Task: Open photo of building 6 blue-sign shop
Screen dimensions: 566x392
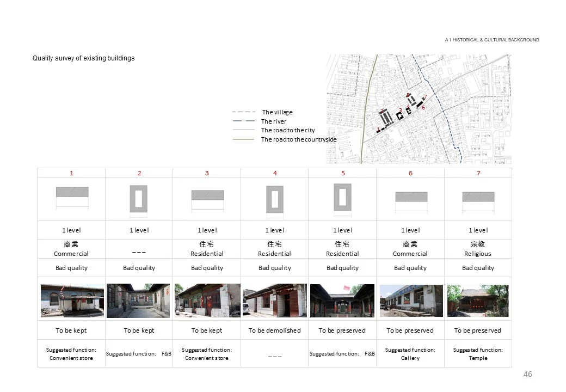Action: 411,301
